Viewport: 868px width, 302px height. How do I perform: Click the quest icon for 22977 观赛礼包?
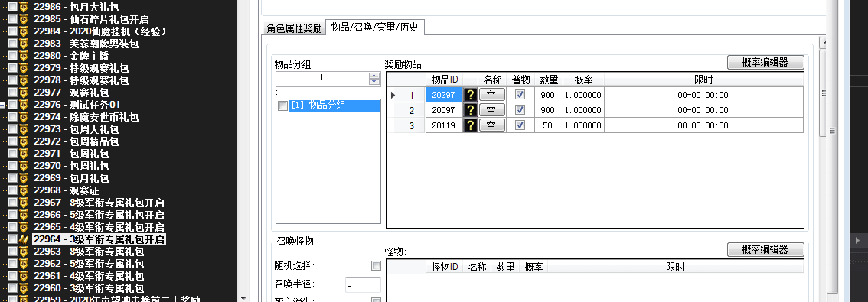pos(23,93)
